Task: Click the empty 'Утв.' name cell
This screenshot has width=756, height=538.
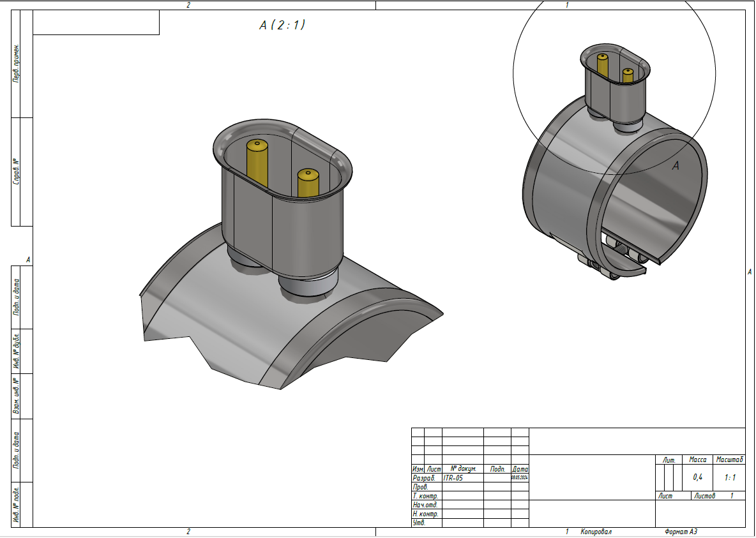Action: click(x=463, y=523)
